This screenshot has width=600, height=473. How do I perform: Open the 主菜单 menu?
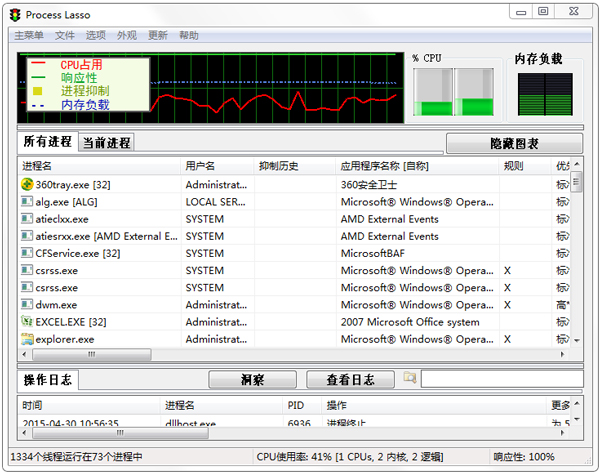[29, 36]
